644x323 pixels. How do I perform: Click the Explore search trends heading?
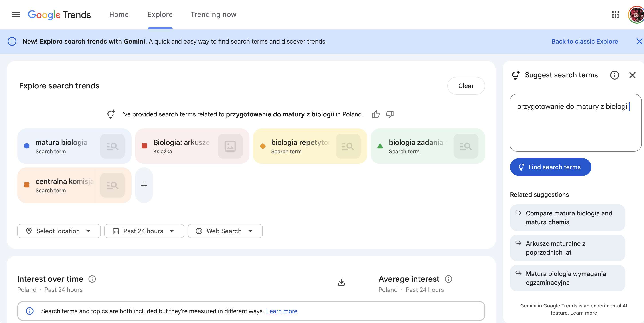(x=59, y=86)
